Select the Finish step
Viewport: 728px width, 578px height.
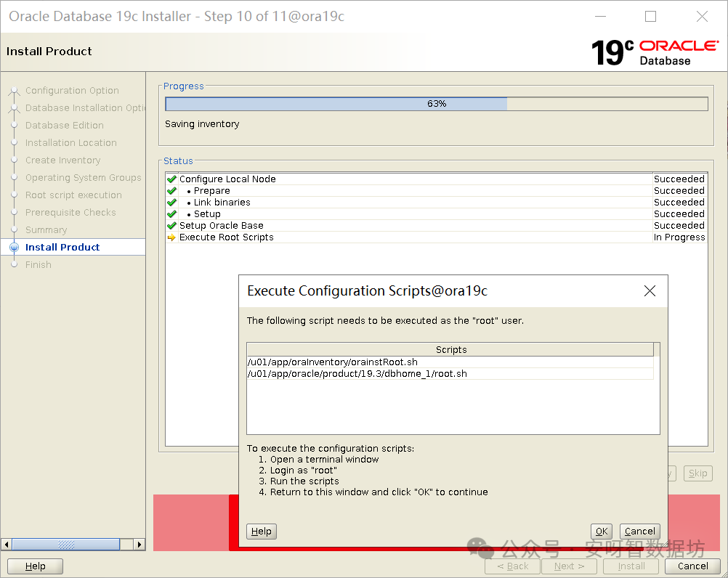click(x=38, y=264)
